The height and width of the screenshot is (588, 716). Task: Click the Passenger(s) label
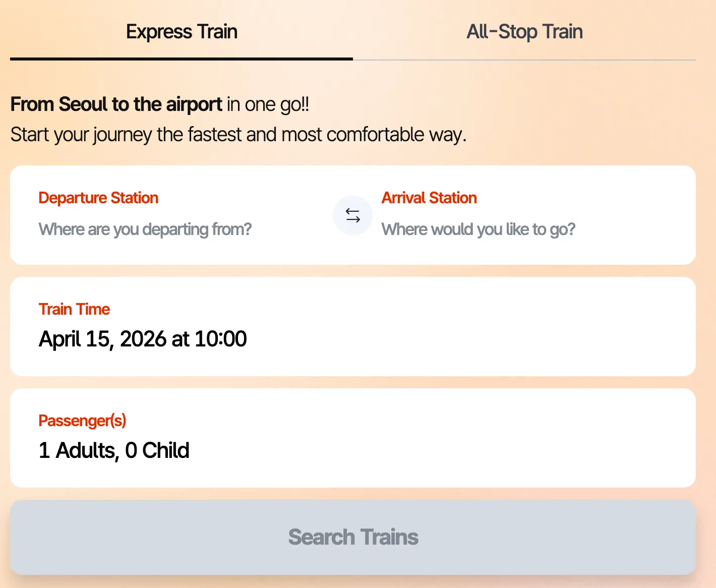pos(82,421)
